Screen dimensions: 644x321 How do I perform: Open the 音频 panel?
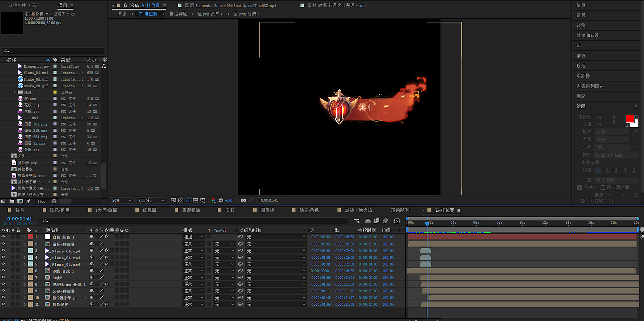click(x=581, y=15)
